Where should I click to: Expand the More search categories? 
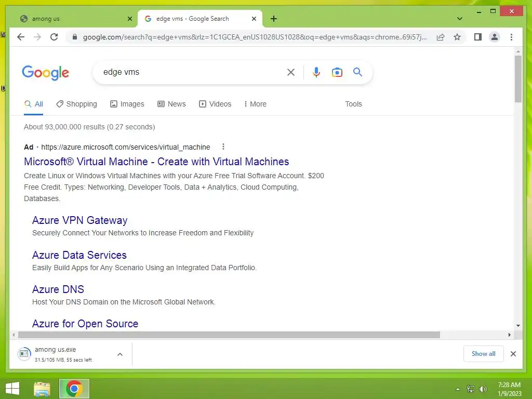pos(255,104)
